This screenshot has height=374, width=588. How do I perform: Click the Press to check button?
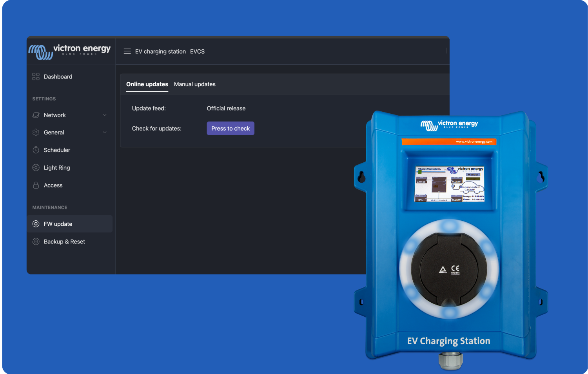point(230,128)
